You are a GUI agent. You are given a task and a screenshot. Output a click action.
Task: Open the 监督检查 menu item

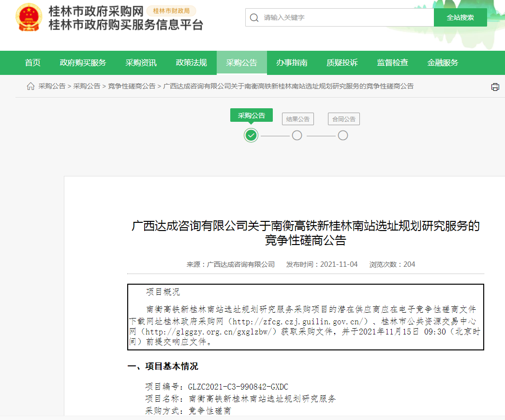click(393, 63)
